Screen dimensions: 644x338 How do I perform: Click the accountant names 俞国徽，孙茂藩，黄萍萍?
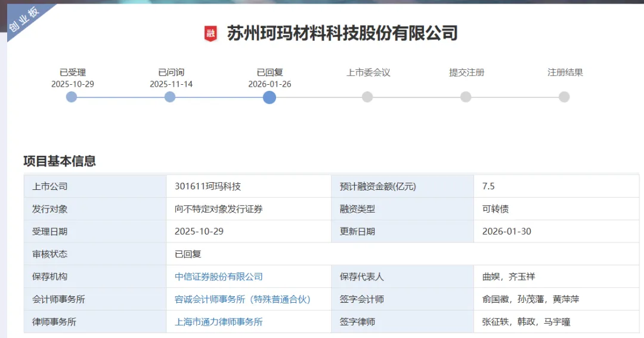[531, 299]
